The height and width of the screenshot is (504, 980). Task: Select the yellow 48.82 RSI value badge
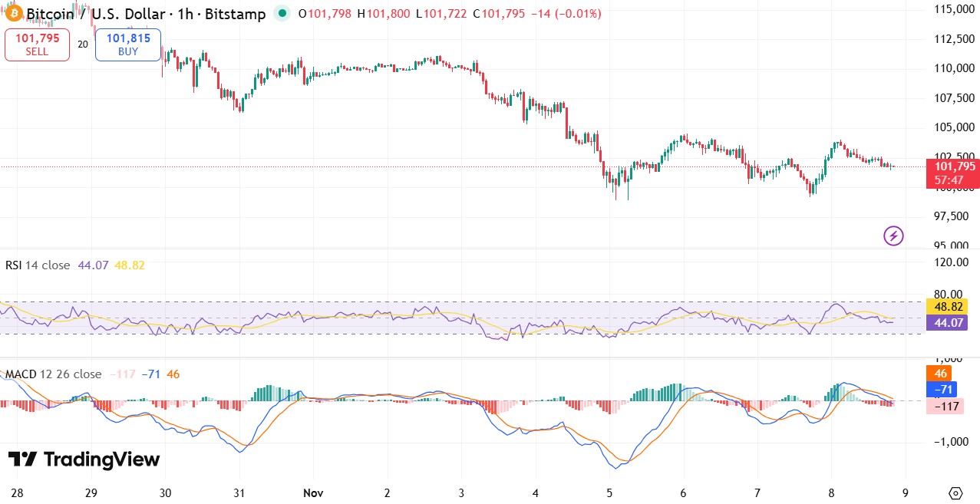pos(945,306)
